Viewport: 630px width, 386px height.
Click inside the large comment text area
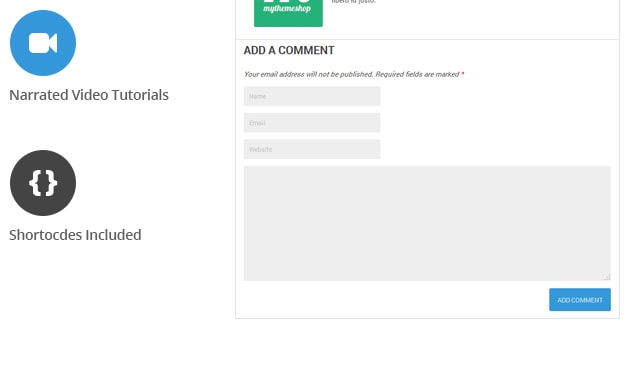coord(427,223)
